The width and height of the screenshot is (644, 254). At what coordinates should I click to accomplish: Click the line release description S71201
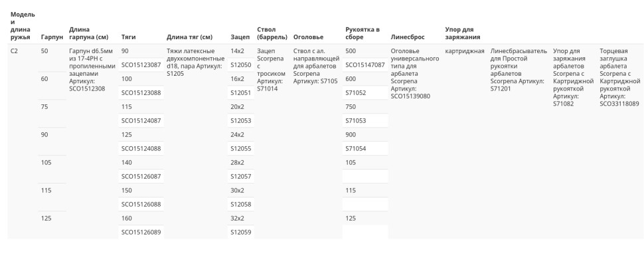[519, 70]
